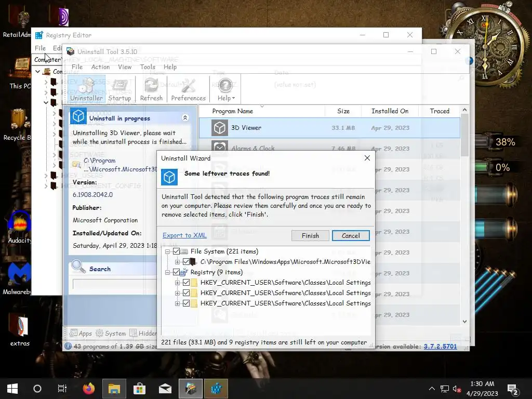532x399 pixels.
Task: Switch to the System tab
Action: click(x=111, y=333)
